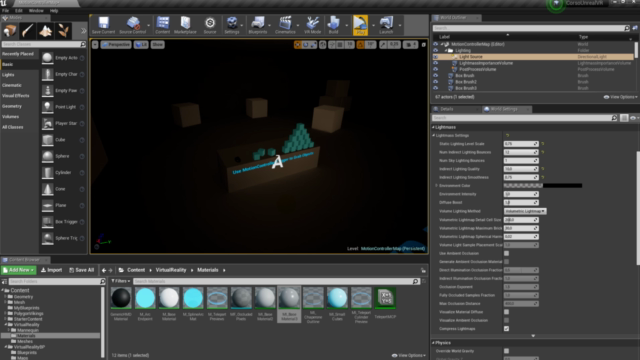Viewport: 640px width, 360px height.
Task: Click Add New in Content Browser
Action: pyautogui.click(x=19, y=270)
